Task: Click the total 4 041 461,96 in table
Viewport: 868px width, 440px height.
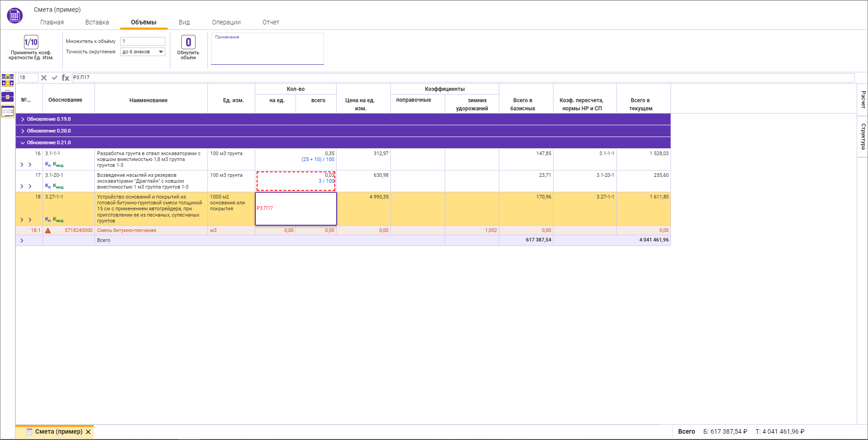Action: coord(654,240)
